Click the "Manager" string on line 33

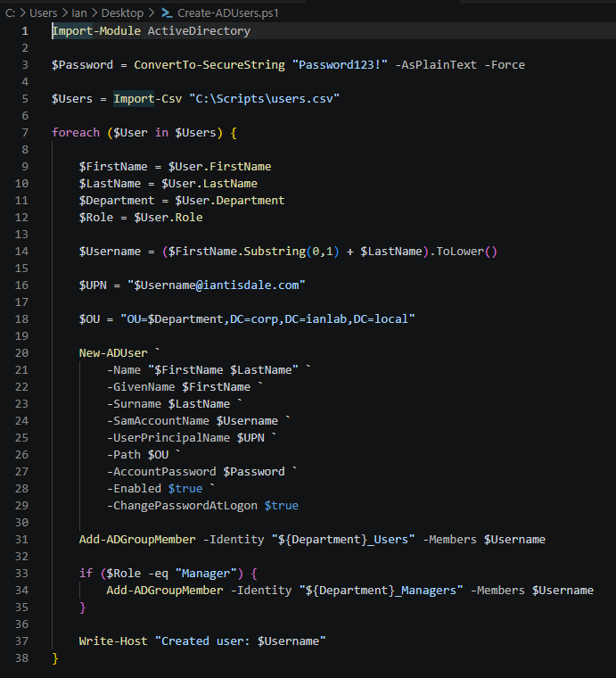(x=206, y=574)
